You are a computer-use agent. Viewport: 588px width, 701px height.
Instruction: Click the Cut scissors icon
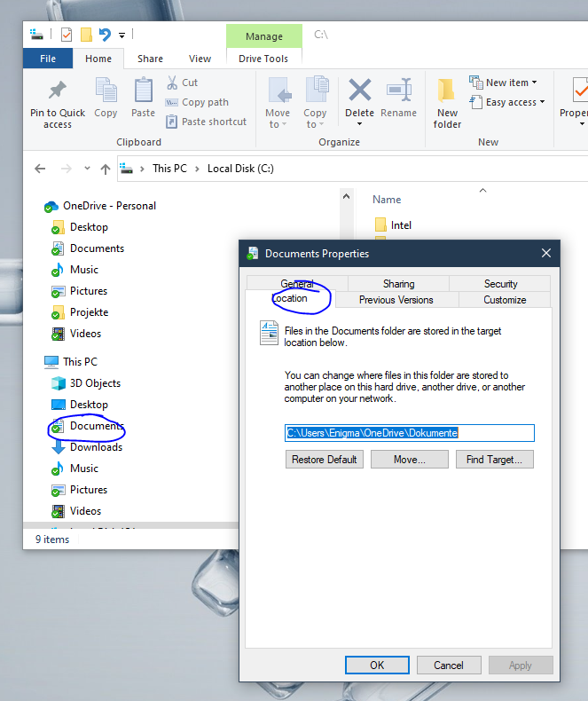(x=172, y=83)
